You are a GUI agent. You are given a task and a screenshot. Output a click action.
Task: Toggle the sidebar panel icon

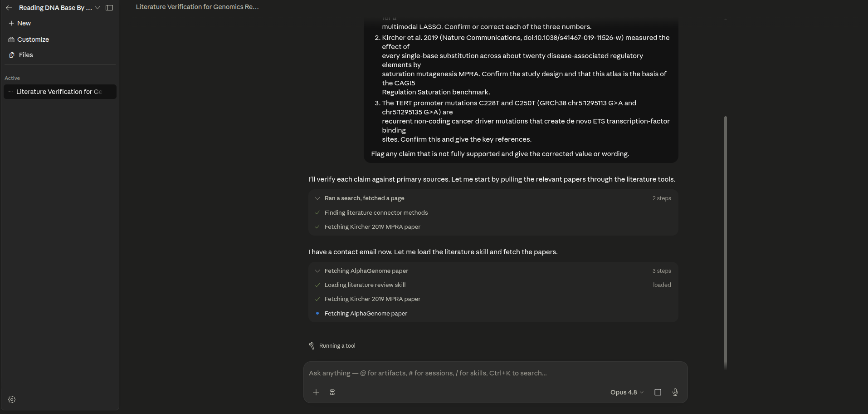click(x=109, y=8)
